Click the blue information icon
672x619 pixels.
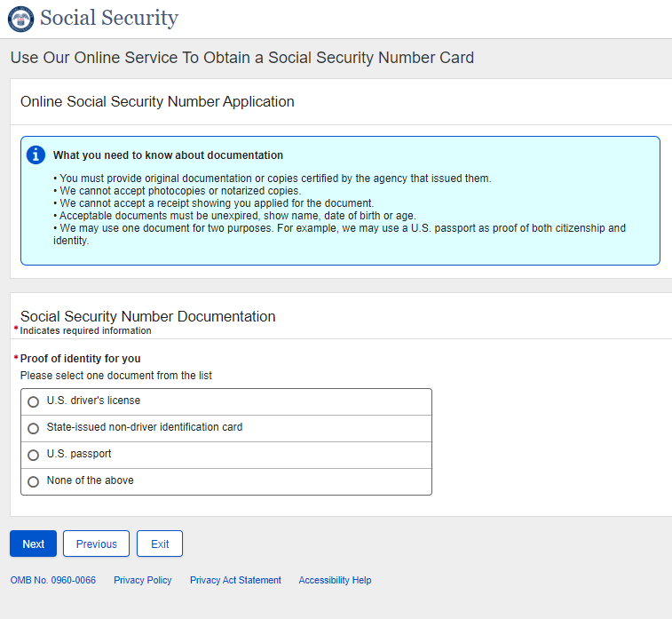pos(36,155)
